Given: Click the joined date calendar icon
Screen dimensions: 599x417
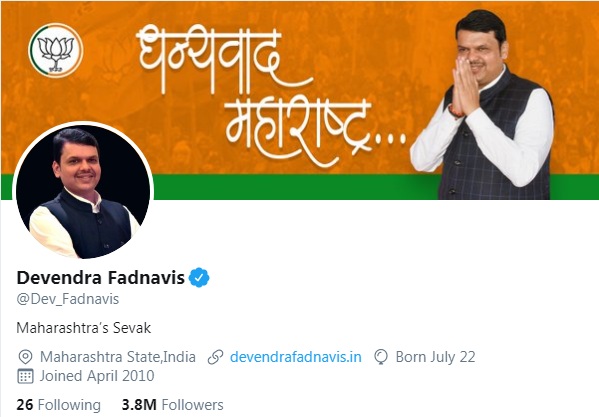Looking at the screenshot, I should click(x=25, y=376).
